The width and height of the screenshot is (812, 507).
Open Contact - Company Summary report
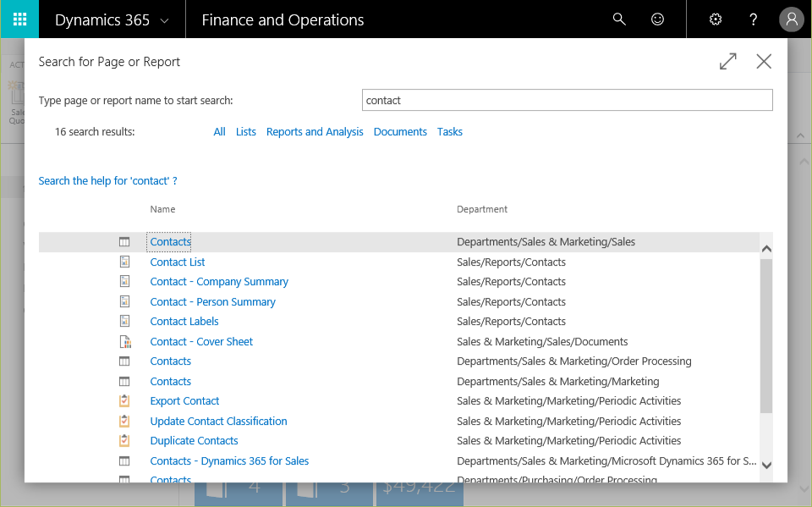[219, 282]
